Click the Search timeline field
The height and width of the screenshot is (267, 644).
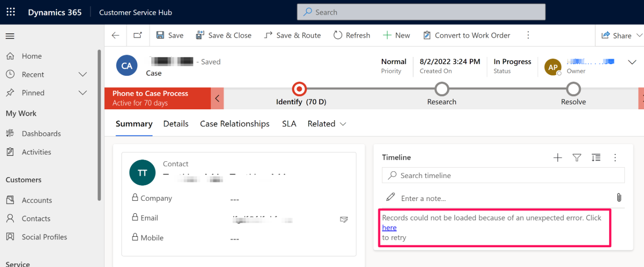[x=503, y=175]
